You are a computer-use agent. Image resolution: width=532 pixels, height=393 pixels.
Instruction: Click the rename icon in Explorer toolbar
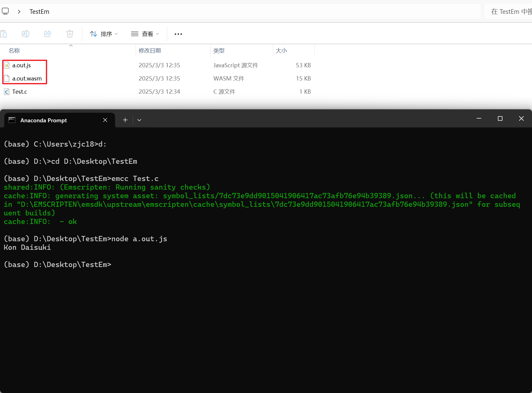pyautogui.click(x=26, y=34)
